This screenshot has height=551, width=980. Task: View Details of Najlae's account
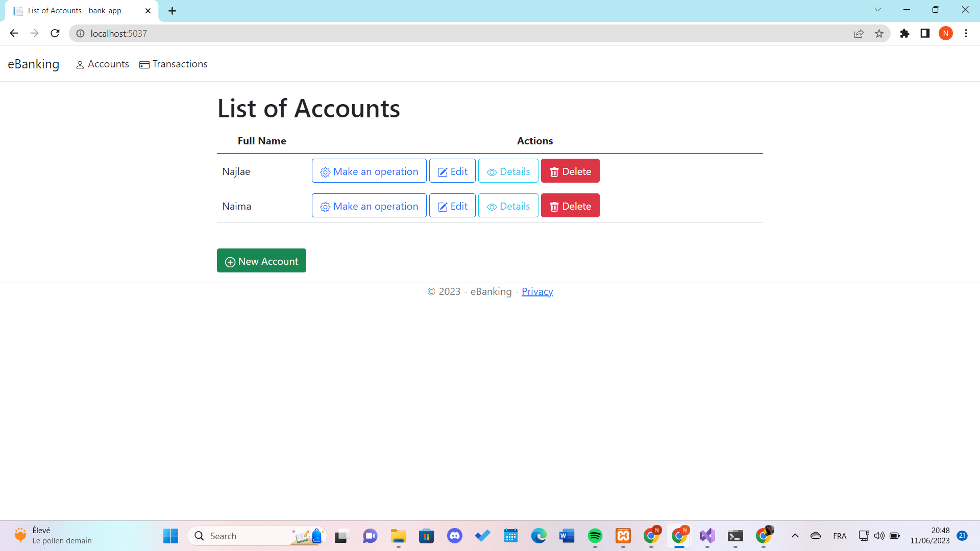[508, 171]
